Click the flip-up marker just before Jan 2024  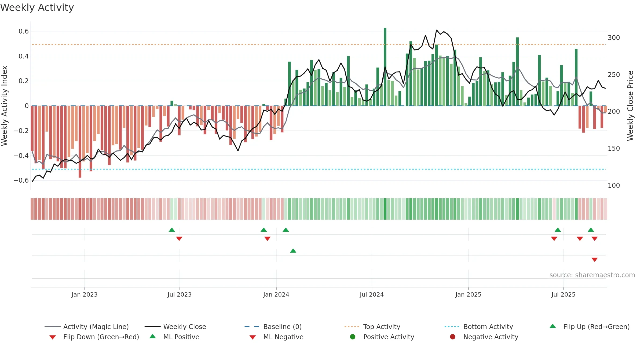264,230
